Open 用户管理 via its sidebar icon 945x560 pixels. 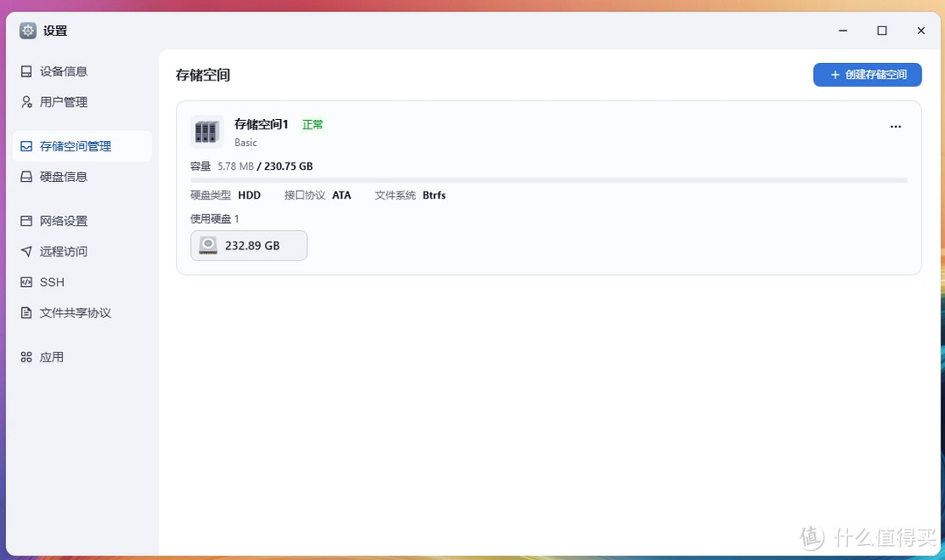(x=26, y=101)
